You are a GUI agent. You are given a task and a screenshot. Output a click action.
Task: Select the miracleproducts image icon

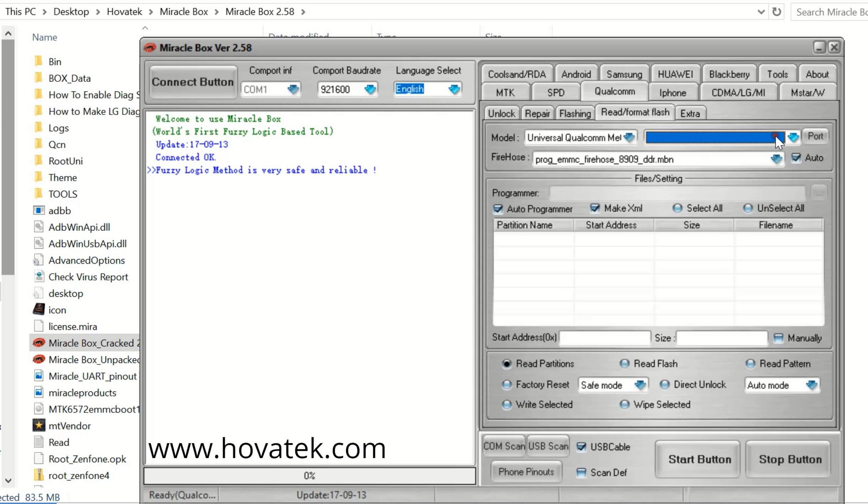point(38,392)
